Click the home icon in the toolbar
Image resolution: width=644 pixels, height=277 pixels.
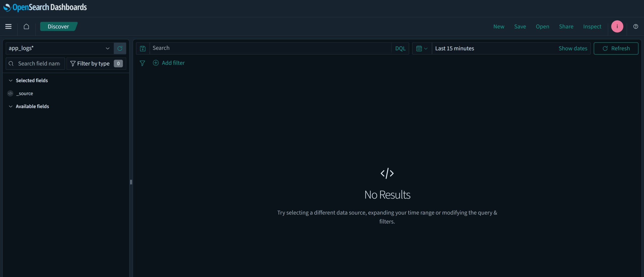pyautogui.click(x=26, y=26)
